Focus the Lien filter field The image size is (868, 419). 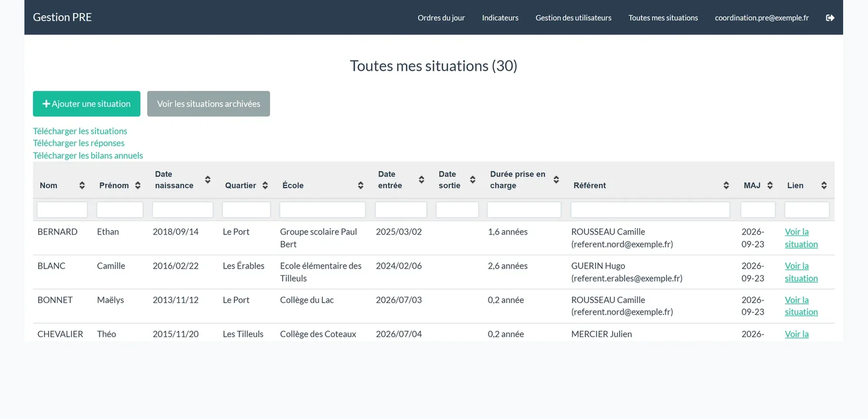pos(807,210)
